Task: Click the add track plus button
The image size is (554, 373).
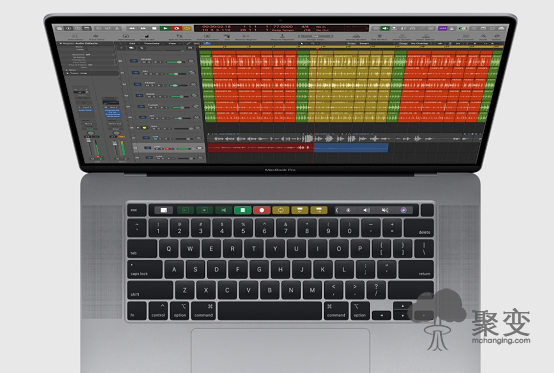Action: pyautogui.click(x=121, y=48)
